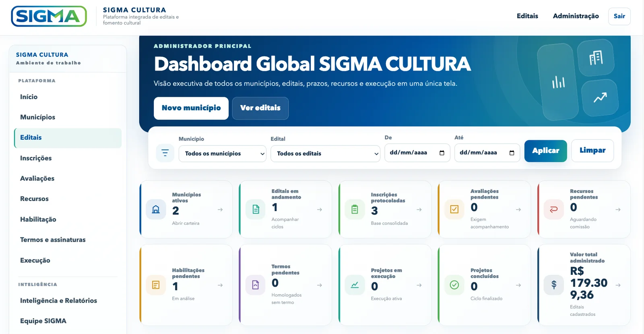Screen dimensions: 644x334
Task: Open Equipe SIGMA in the sidebar
Action: pos(68,321)
